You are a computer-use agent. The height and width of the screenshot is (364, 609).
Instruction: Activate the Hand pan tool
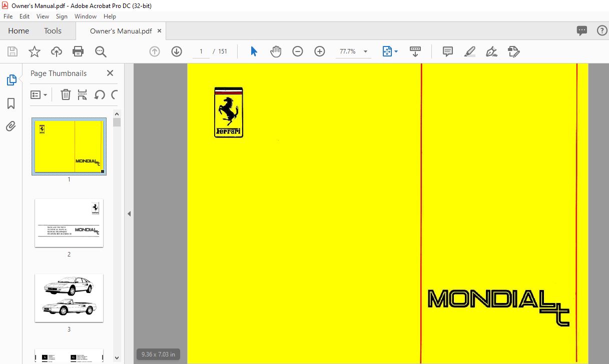coord(276,51)
